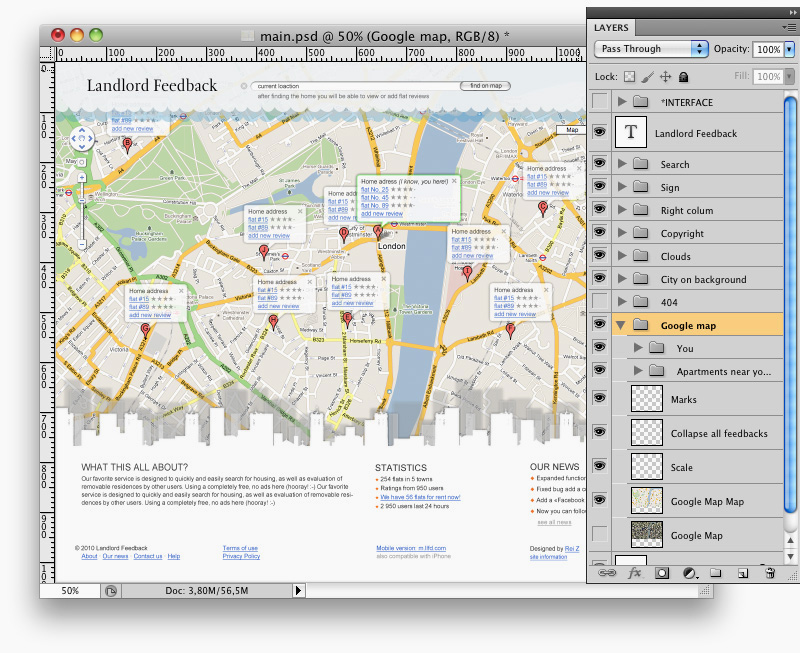Select the folder icon of the Search group
This screenshot has height=653, width=800.
641,164
